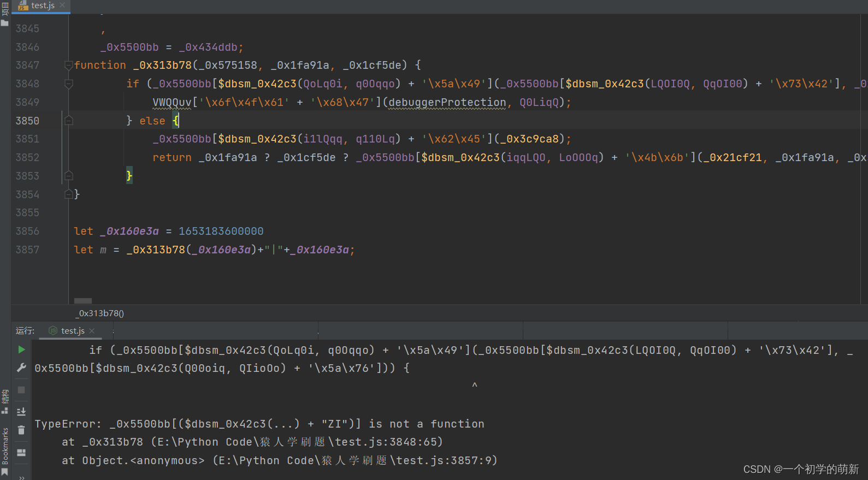Click _0x434ddb on line 3846

coord(208,47)
